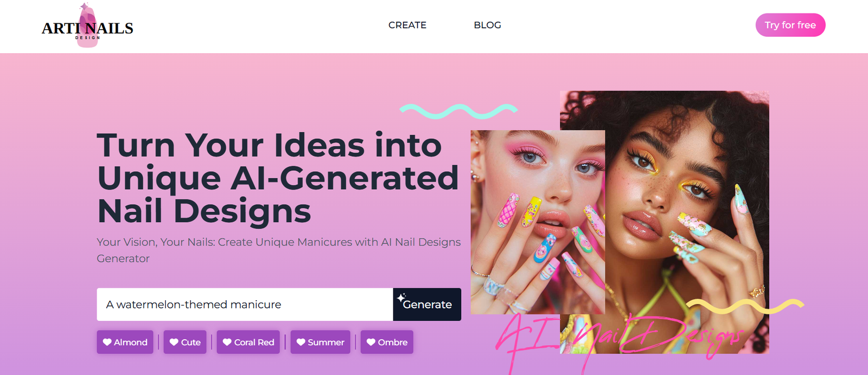Screen dimensions: 868x375
Task: Click the Your Vision, Your Nails subtitle
Action: coord(279,250)
